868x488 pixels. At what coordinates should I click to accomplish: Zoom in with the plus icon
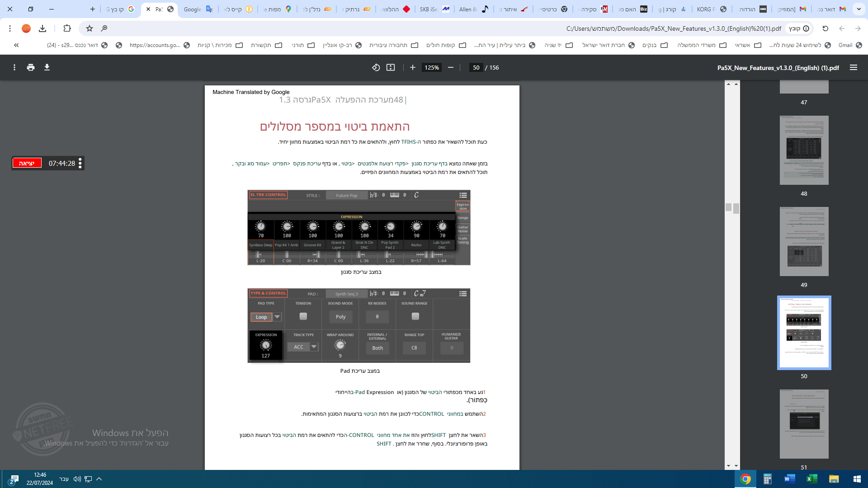pyautogui.click(x=413, y=67)
